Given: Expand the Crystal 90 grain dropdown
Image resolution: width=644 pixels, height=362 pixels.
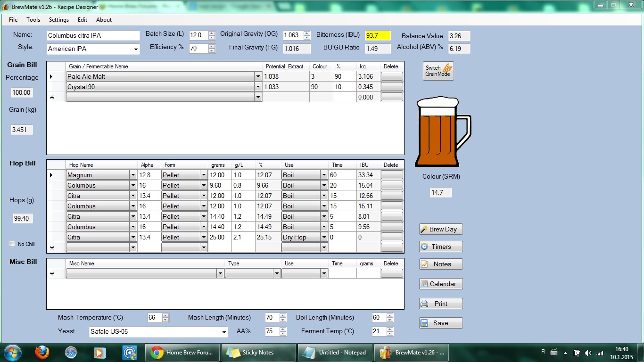Looking at the screenshot, I should coord(258,87).
